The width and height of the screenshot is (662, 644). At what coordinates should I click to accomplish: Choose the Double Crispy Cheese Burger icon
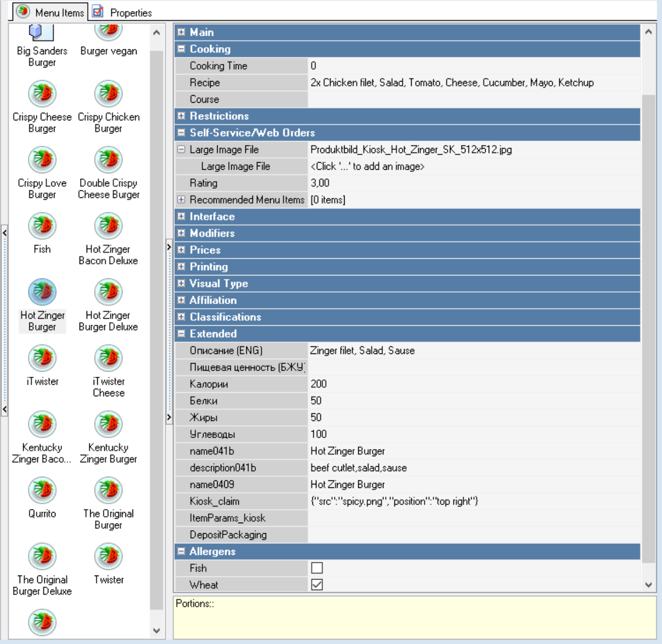(108, 160)
